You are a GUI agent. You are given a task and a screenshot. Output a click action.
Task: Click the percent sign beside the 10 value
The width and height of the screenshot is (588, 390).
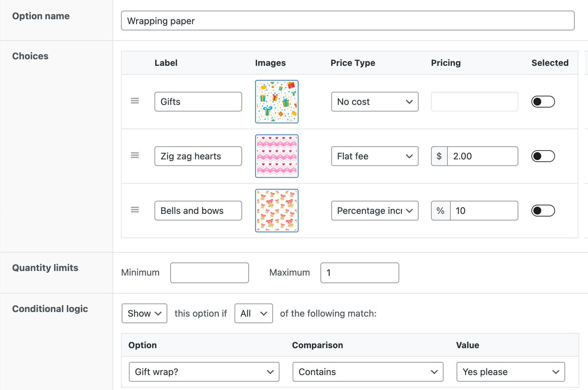439,210
